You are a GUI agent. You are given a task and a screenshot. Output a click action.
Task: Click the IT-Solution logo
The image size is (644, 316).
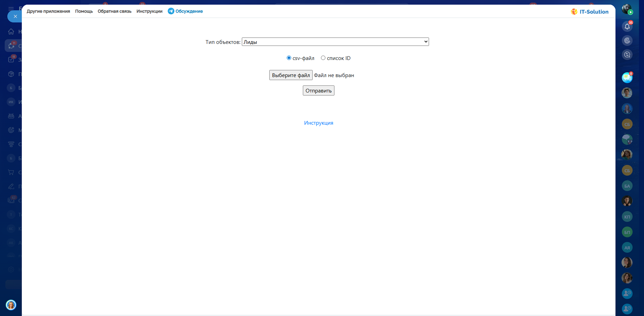click(589, 12)
